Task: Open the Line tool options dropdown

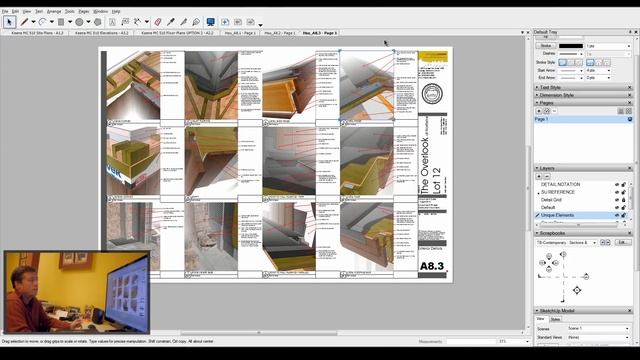Action: click(x=33, y=22)
